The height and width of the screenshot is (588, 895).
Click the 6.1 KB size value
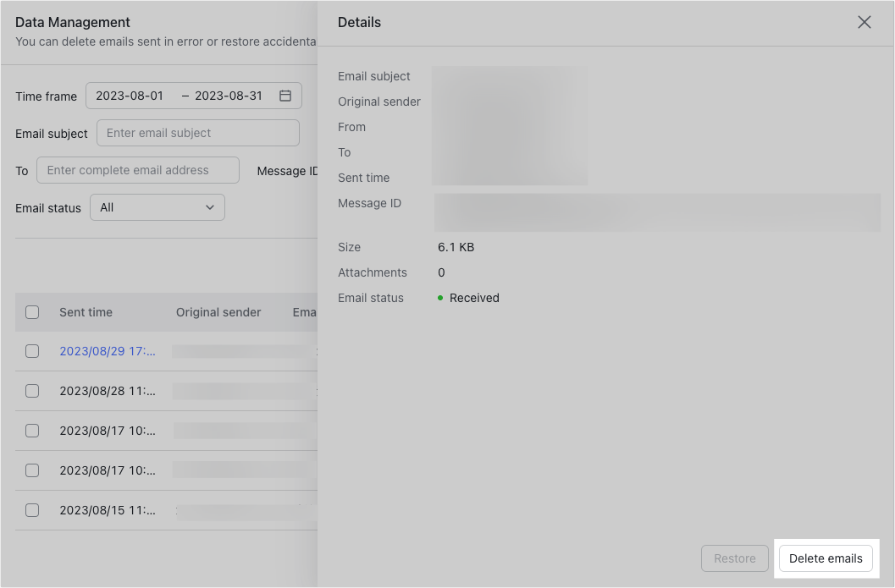pyautogui.click(x=456, y=247)
